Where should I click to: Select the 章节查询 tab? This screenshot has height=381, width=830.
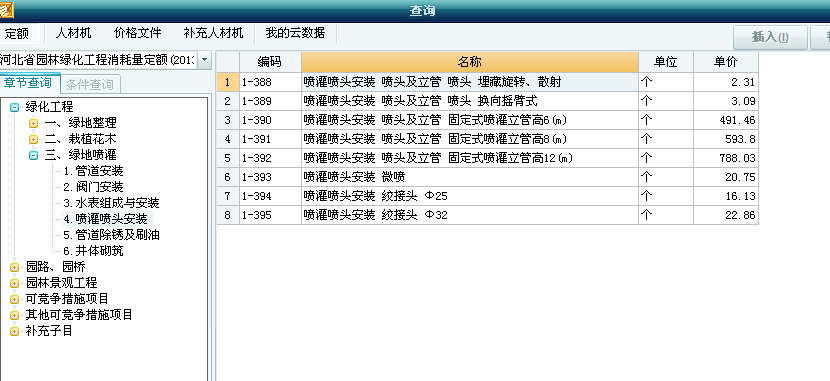coord(29,83)
